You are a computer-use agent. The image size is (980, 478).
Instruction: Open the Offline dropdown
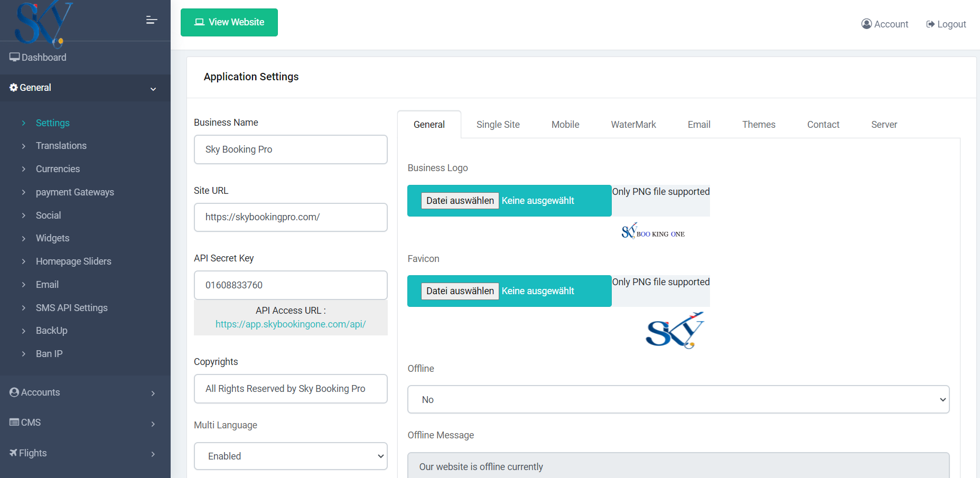(x=678, y=399)
